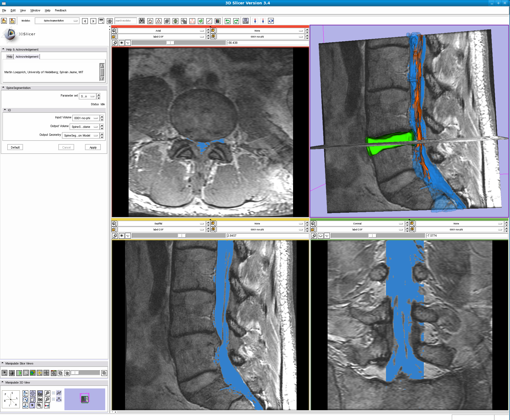Click the green redo arrow icon
This screenshot has height=420, width=510.
[236, 21]
